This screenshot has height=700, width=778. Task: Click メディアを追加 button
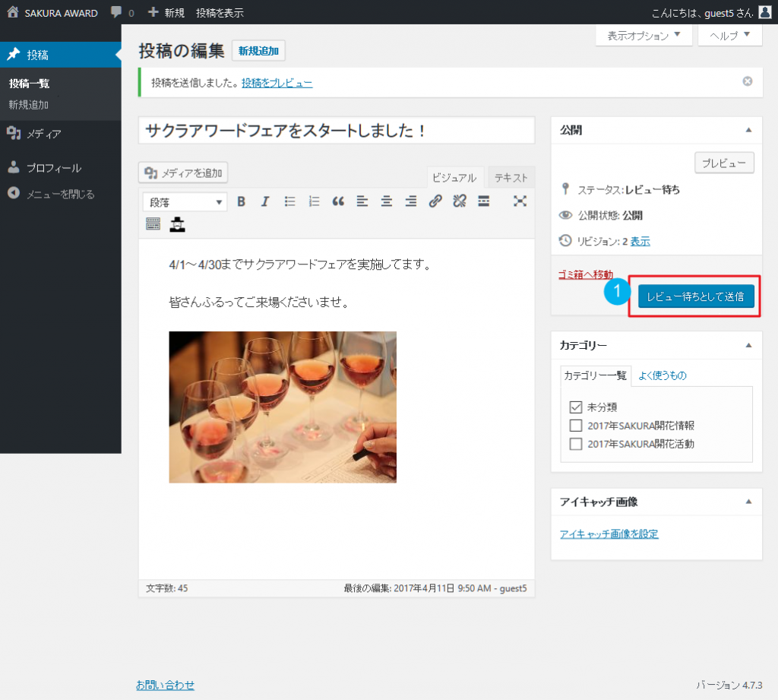183,173
